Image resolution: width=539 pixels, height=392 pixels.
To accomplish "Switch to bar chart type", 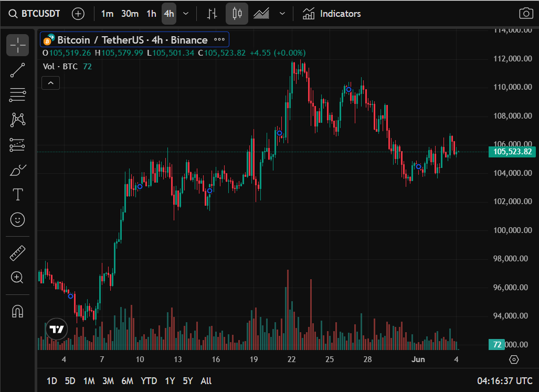I will tap(212, 14).
